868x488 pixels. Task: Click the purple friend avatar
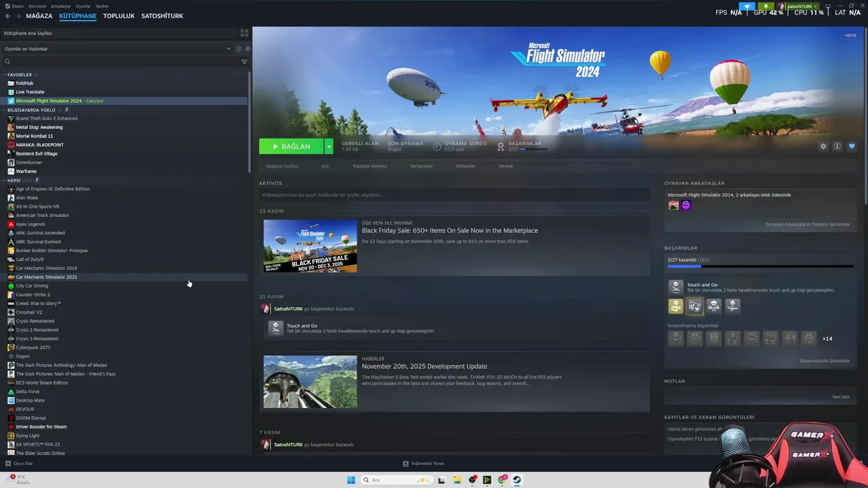(686, 205)
